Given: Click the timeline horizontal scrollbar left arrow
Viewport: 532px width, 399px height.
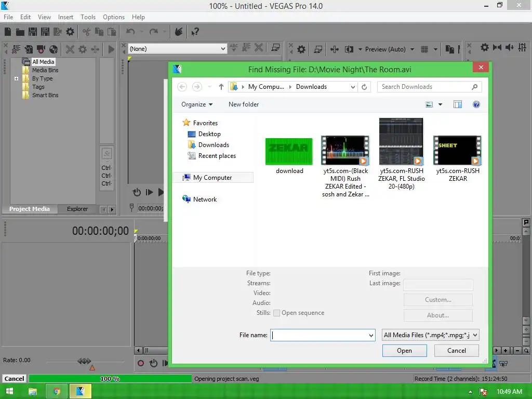Looking at the screenshot, I should (138, 351).
